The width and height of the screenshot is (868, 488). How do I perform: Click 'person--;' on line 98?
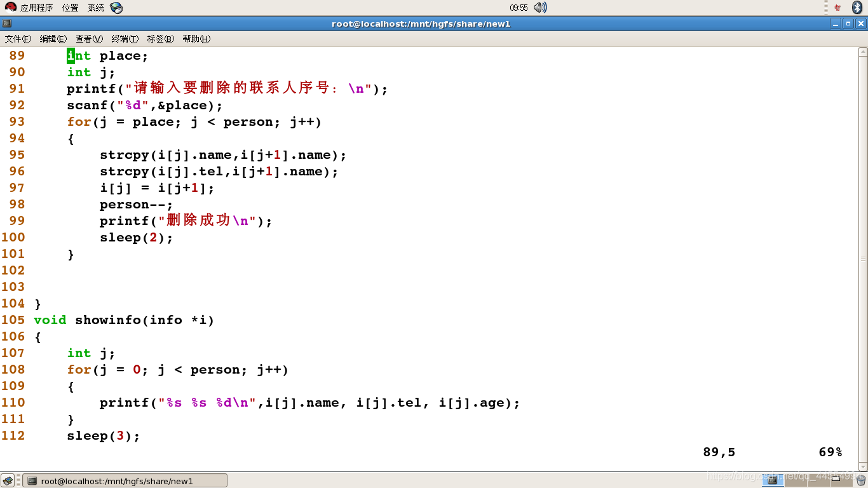tap(137, 205)
